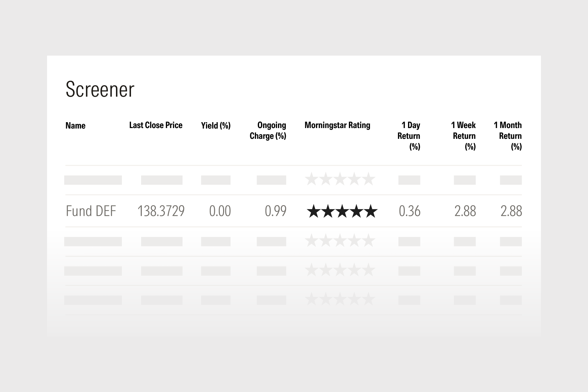Sort by the Name column header
The height and width of the screenshot is (392, 588).
75,126
